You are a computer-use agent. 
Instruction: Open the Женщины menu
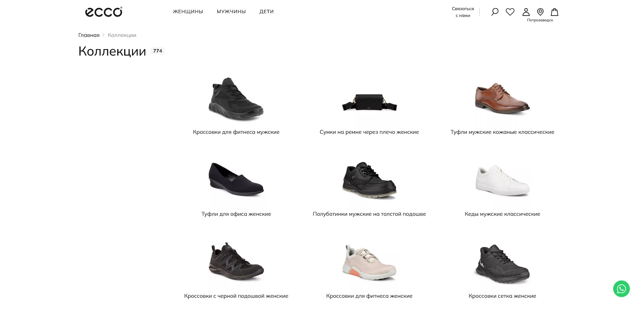point(188,12)
